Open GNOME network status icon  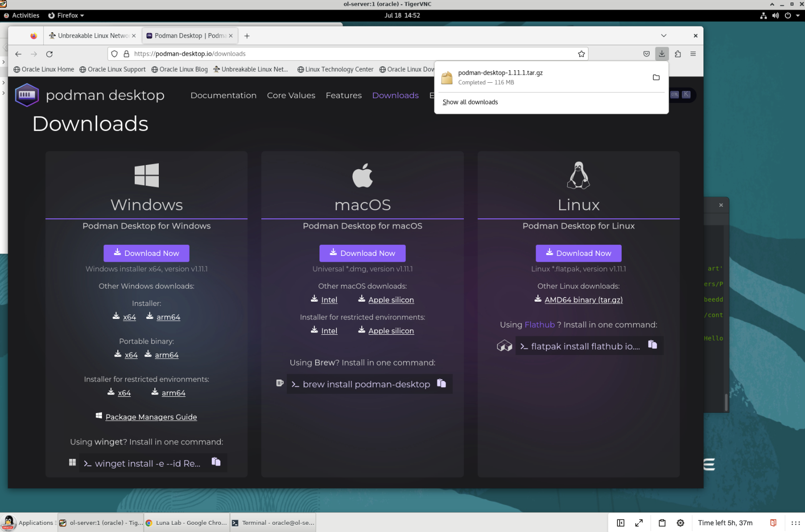[x=763, y=15]
